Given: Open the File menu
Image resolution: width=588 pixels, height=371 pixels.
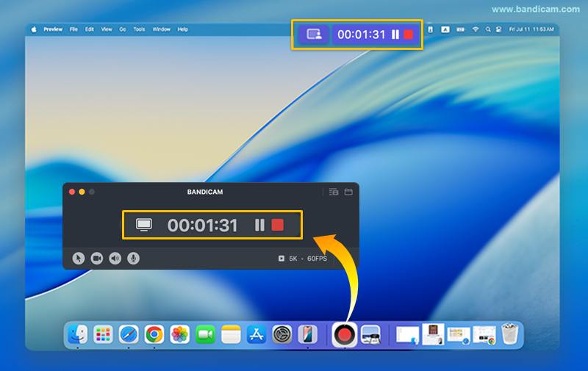Looking at the screenshot, I should (x=73, y=29).
